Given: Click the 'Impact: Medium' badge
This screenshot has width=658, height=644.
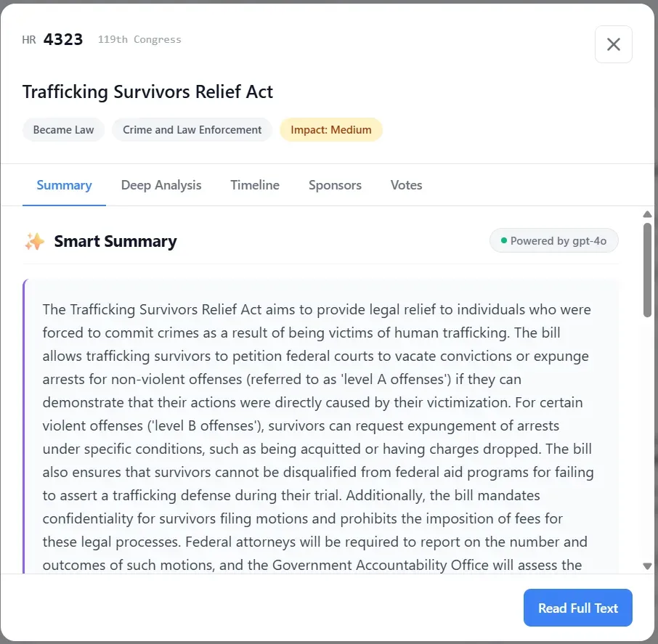Looking at the screenshot, I should [331, 129].
